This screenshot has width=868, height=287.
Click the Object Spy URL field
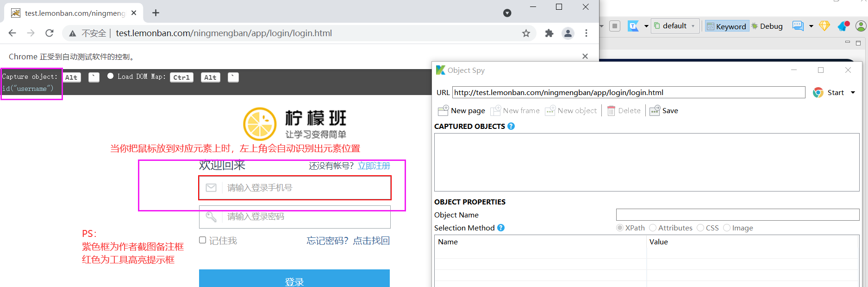click(x=629, y=92)
